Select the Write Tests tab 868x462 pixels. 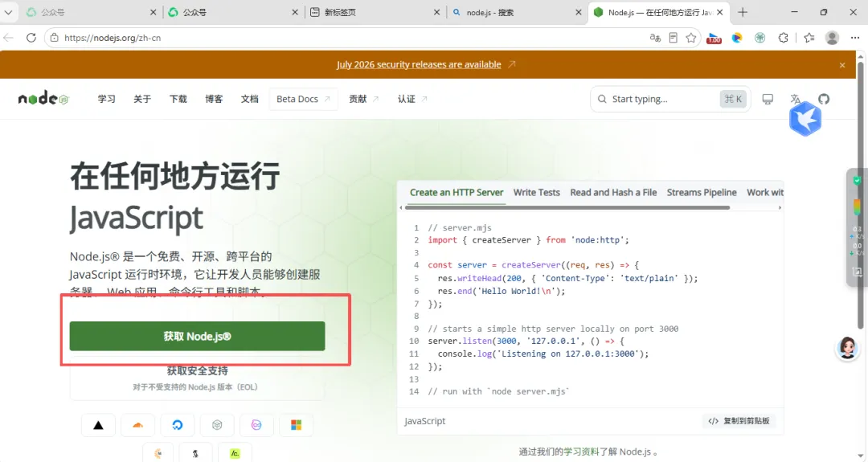tap(536, 192)
